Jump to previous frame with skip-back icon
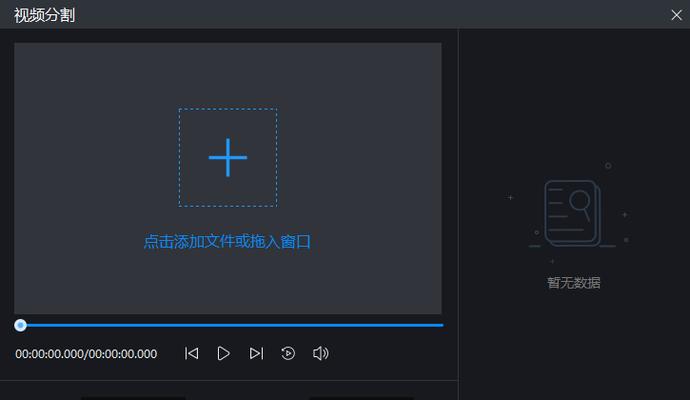690x400 pixels. tap(191, 353)
